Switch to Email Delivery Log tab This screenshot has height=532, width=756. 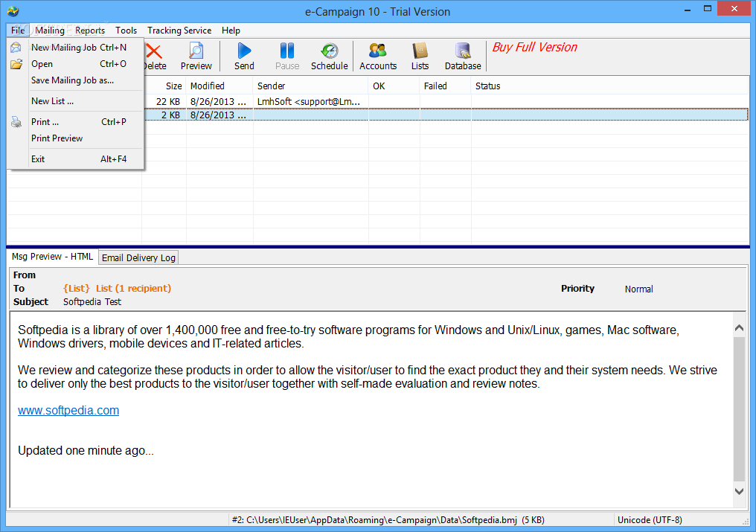(138, 257)
